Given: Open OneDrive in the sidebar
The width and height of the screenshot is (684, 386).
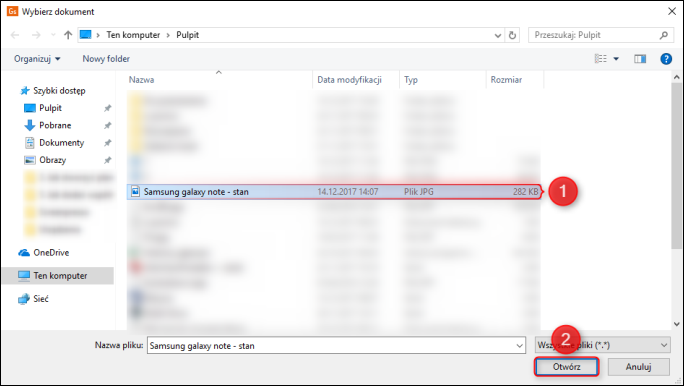Looking at the screenshot, I should click(44, 253).
